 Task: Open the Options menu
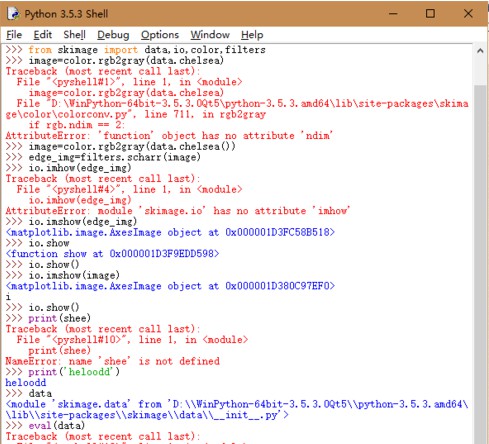[160, 35]
